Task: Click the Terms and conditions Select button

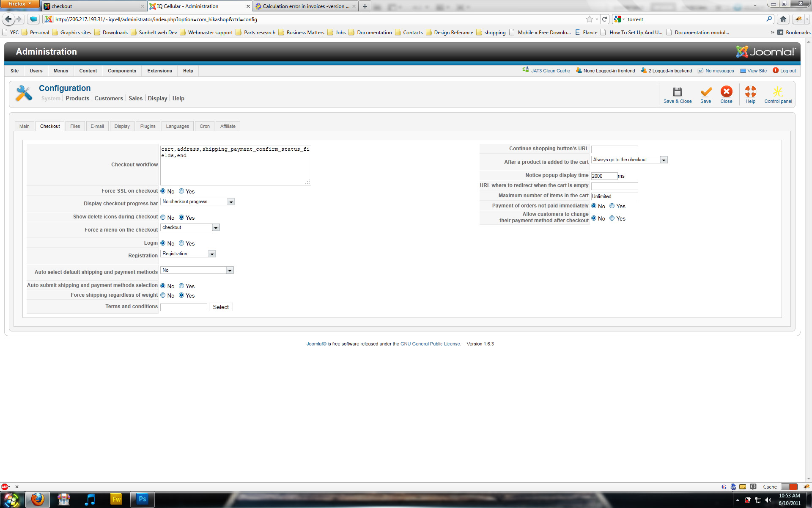Action: (220, 307)
